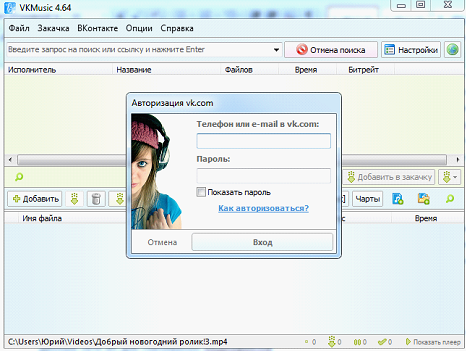
Task: Click the queued downloads counter icon
Action: coord(306,342)
